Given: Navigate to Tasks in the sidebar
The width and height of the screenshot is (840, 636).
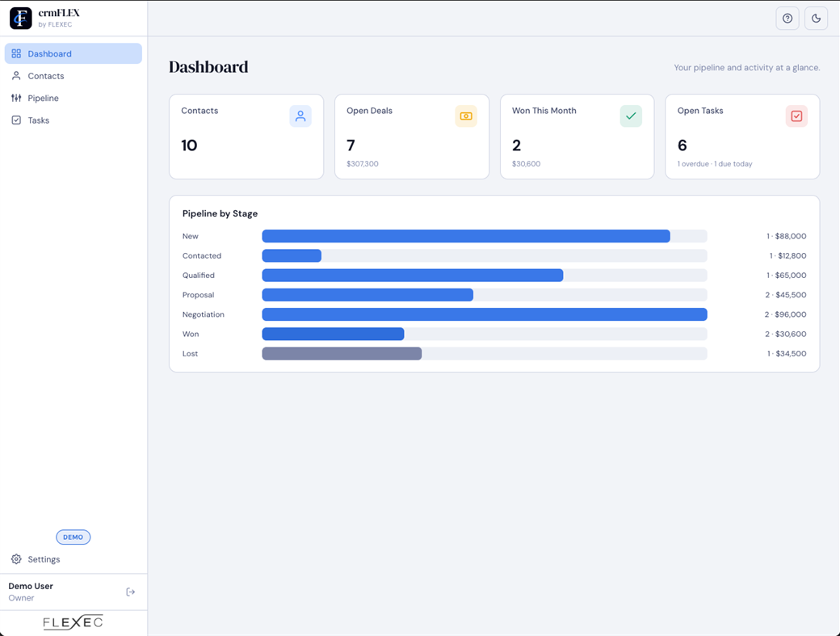Looking at the screenshot, I should (73, 120).
